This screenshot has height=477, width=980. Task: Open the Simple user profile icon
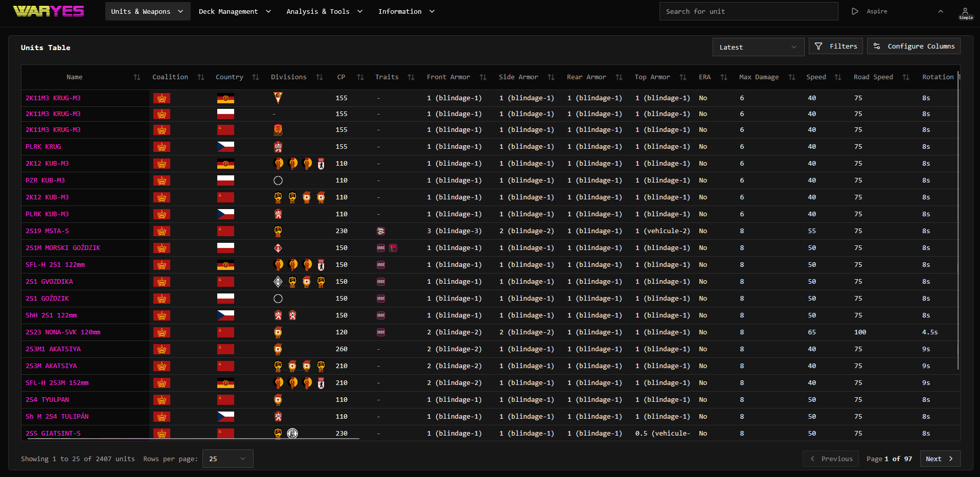click(965, 12)
